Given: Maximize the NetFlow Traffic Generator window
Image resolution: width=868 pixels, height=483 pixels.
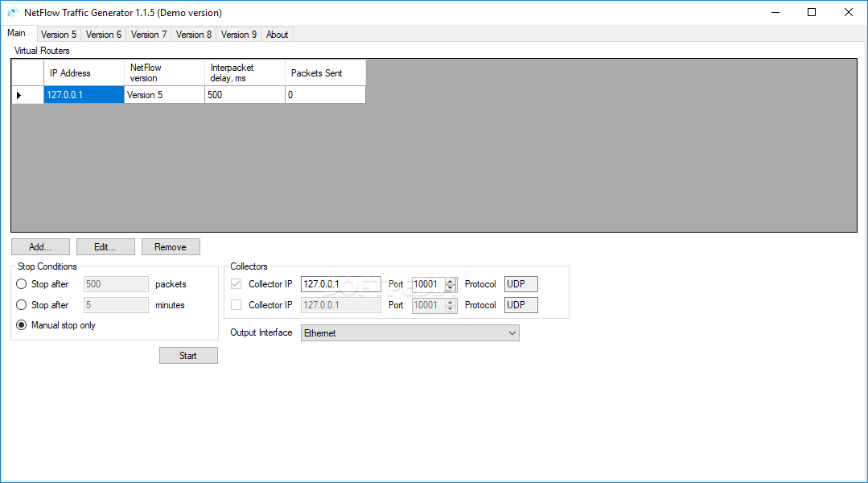Looking at the screenshot, I should pyautogui.click(x=812, y=12).
